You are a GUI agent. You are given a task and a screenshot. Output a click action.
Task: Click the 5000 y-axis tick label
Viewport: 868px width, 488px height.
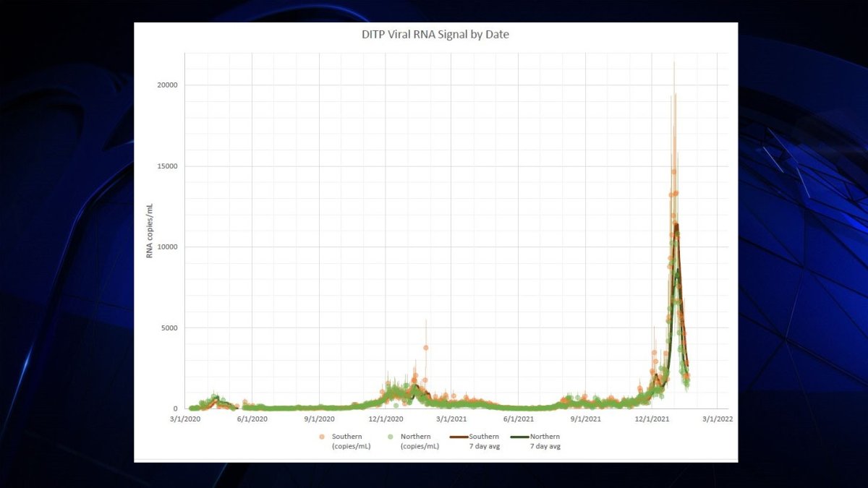169,328
